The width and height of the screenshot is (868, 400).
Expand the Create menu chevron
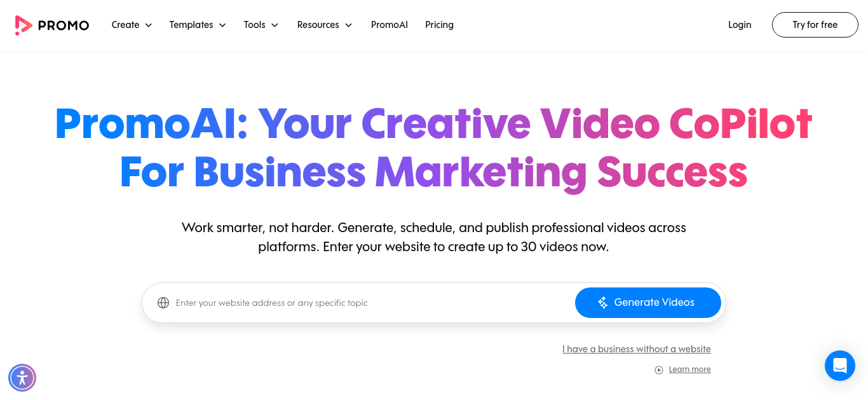point(149,25)
